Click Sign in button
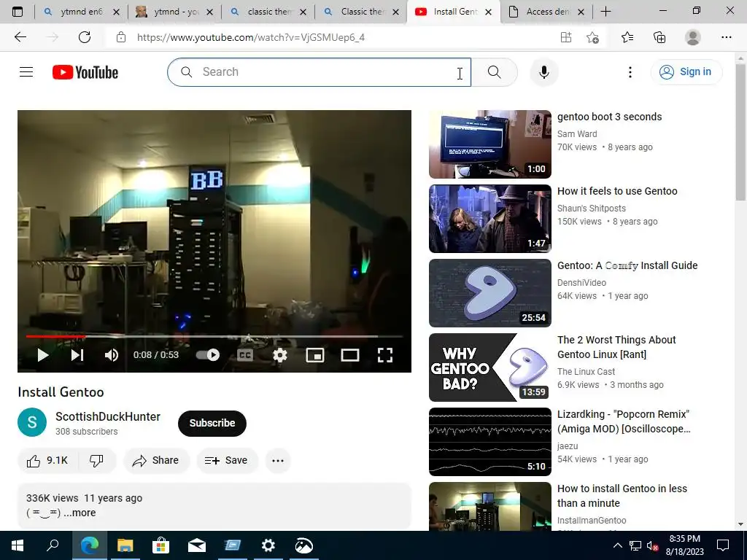Screen dimensions: 747x560 point(686,72)
